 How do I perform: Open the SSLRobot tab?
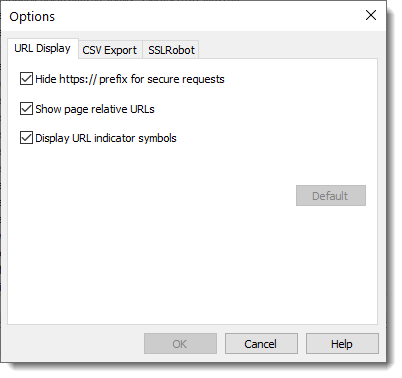[171, 50]
